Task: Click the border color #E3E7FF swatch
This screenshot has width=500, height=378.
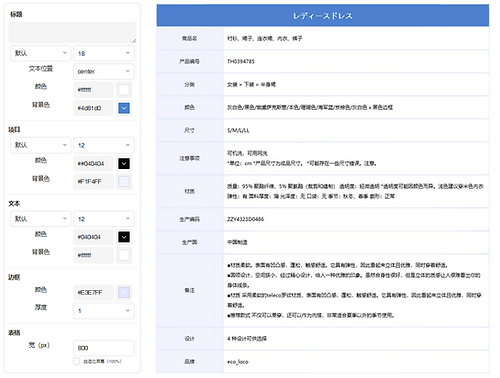Action: [124, 292]
